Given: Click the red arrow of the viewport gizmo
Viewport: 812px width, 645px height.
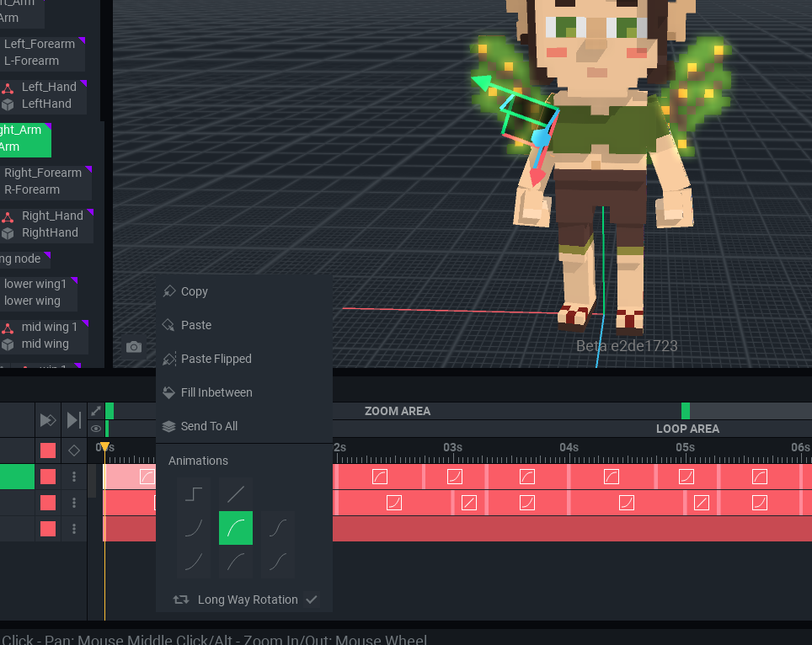Looking at the screenshot, I should click(x=537, y=177).
